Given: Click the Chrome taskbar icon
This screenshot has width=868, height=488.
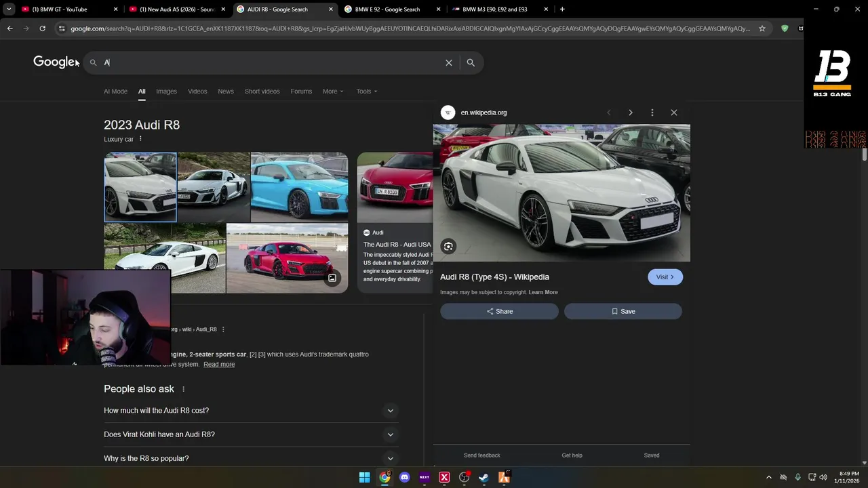Looking at the screenshot, I should click(384, 477).
